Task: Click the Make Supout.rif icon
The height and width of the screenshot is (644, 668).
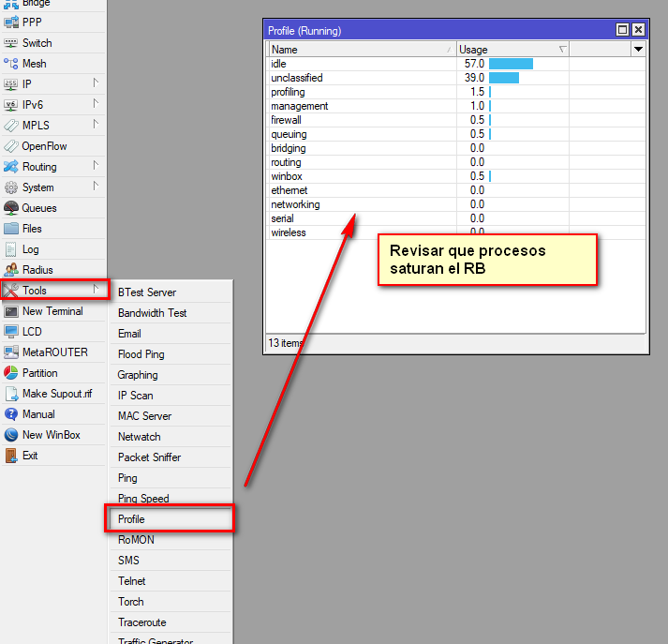Action: (x=11, y=394)
